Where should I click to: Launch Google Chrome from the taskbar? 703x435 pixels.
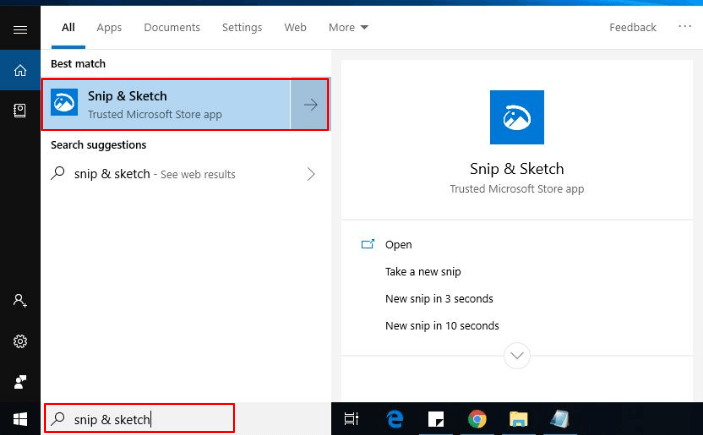coord(477,419)
